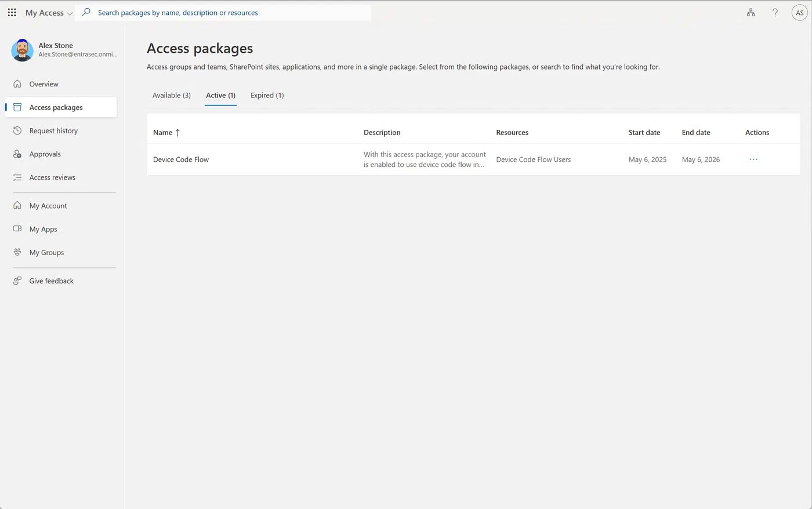Viewport: 812px width, 509px height.
Task: Click the Access packages page heading
Action: point(200,49)
